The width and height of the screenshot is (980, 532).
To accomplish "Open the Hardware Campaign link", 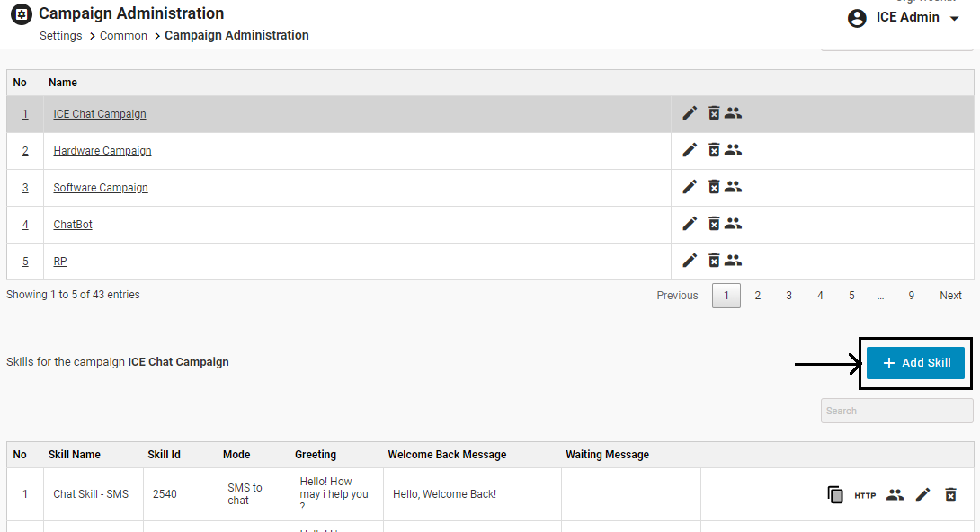I will pyautogui.click(x=102, y=151).
